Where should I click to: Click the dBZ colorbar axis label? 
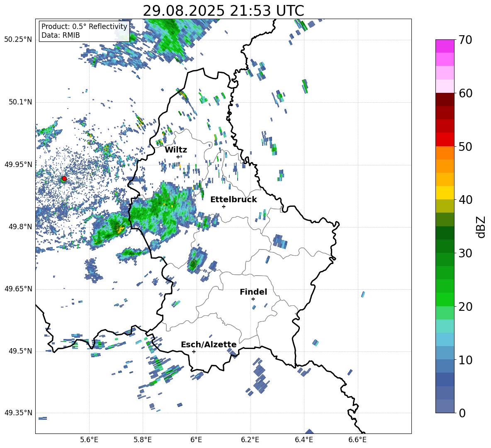[481, 227]
